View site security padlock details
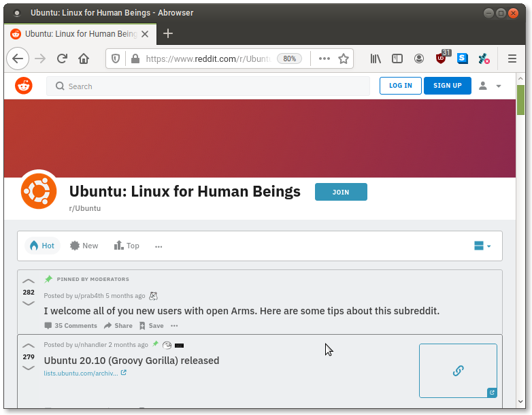532x415 pixels. (x=135, y=59)
